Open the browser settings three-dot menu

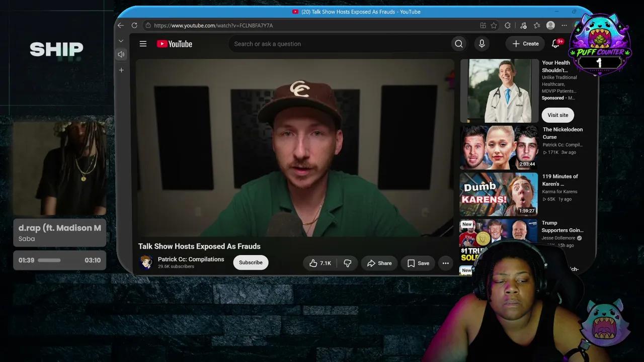564,25
